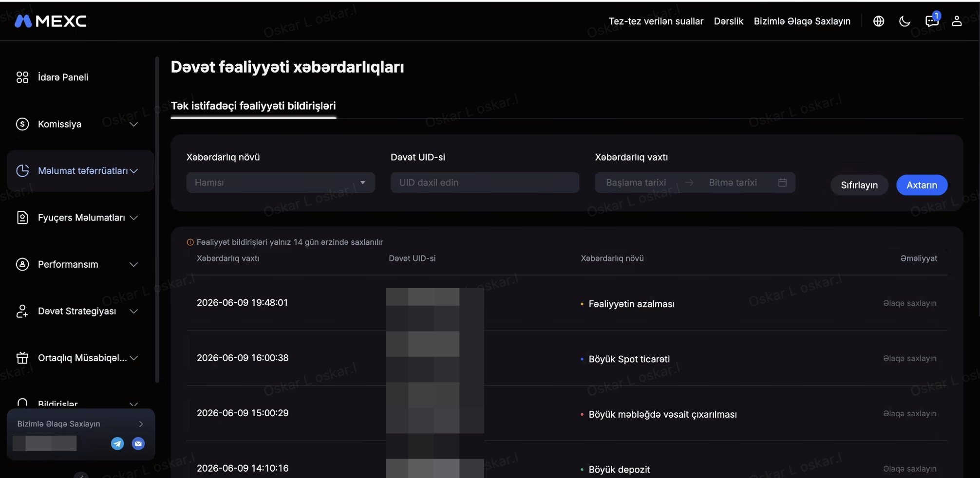Open the Bizimlə Əlaqə Saxlayın card arrow
This screenshot has height=478, width=980.
click(x=141, y=424)
